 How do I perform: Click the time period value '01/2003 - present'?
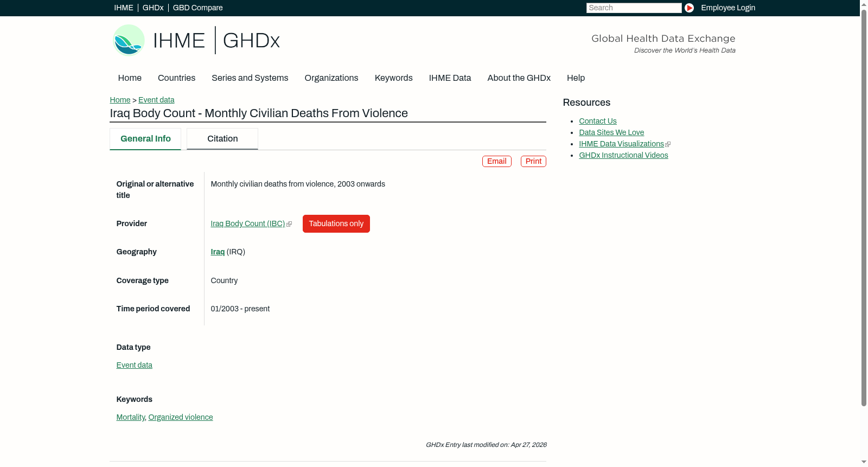tap(240, 309)
